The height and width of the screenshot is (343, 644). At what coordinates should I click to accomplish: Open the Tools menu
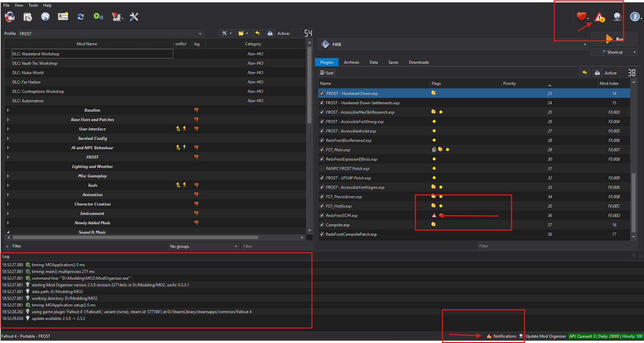(33, 5)
